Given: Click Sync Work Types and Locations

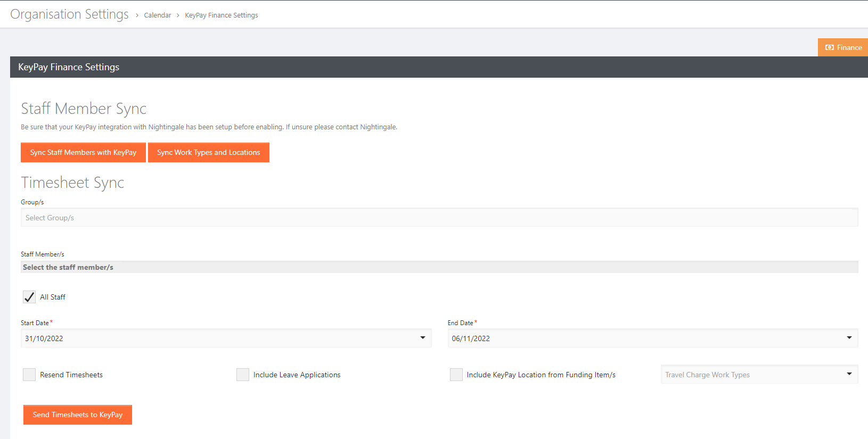Looking at the screenshot, I should (x=209, y=152).
